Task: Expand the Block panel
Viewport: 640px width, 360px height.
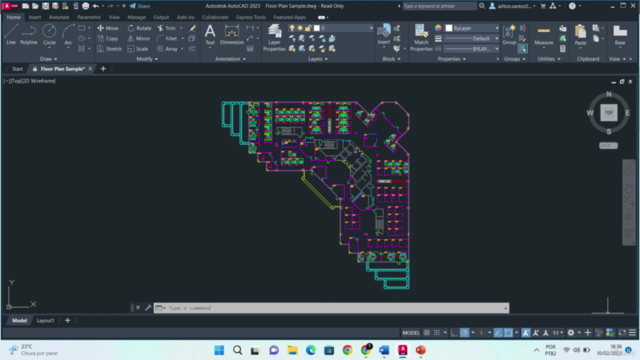Action: point(391,59)
